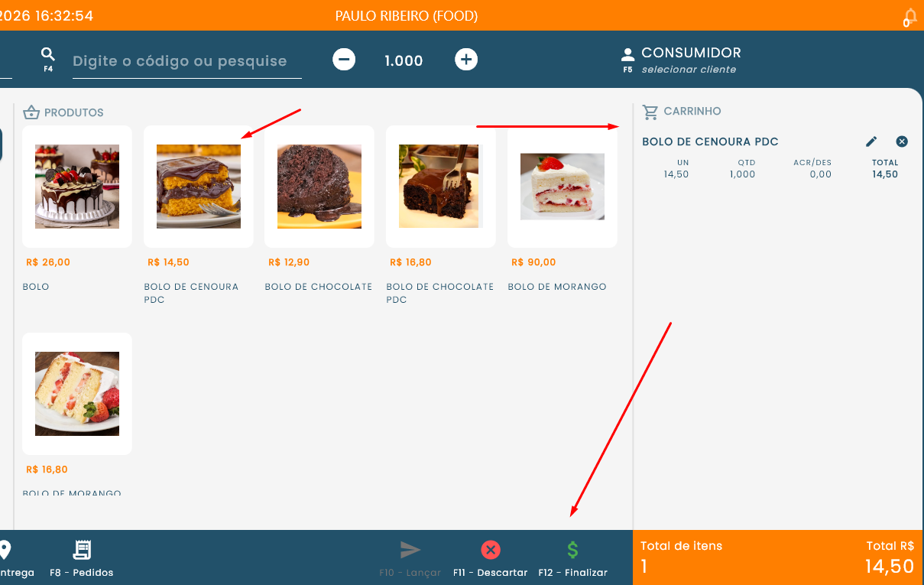This screenshot has width=924, height=585.
Task: Edit the Bolo de Cenoura PDC cart item
Action: (871, 141)
